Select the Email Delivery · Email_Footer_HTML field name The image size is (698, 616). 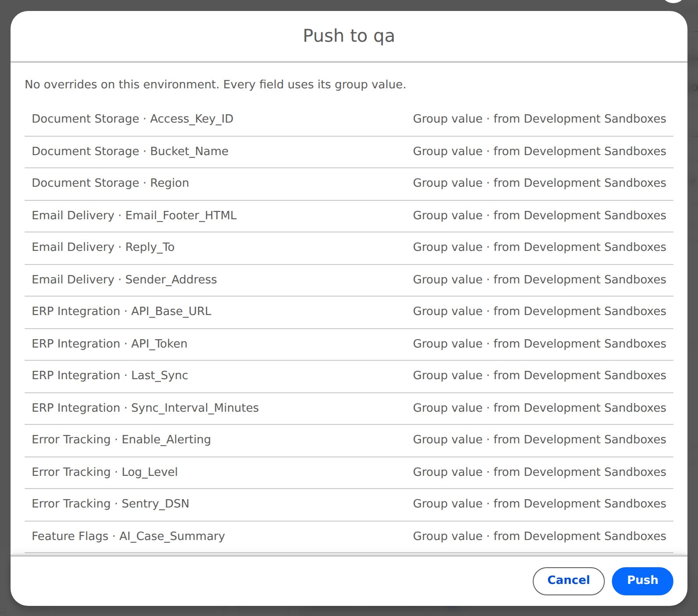pos(135,216)
